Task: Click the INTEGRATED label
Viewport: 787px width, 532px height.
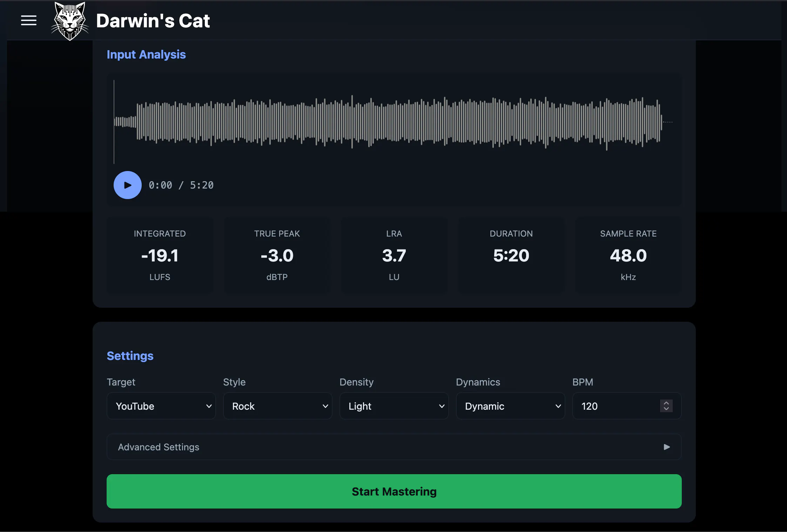Action: [x=160, y=234]
